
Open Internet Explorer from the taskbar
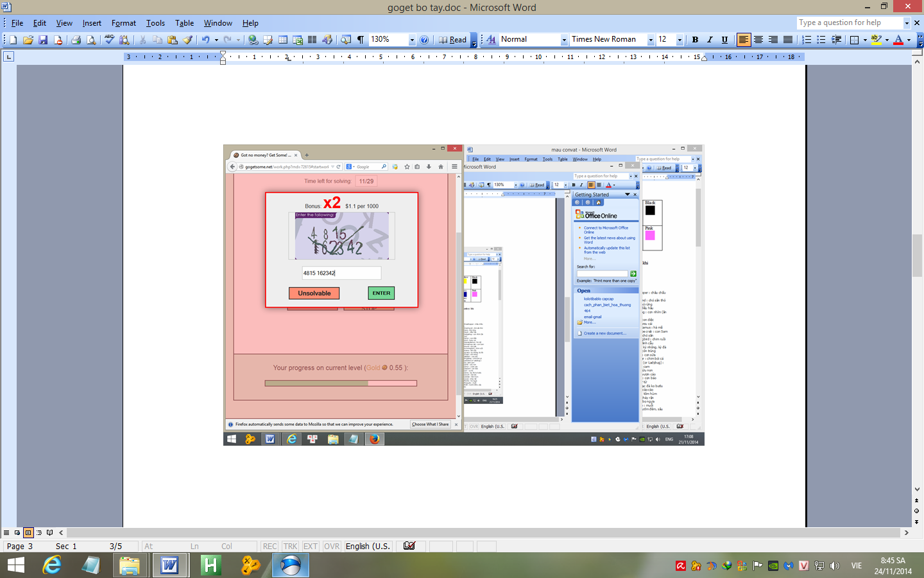coord(52,565)
